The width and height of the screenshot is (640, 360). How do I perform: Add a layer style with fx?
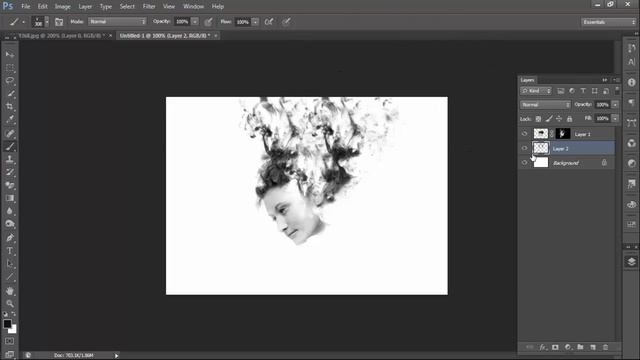point(542,347)
